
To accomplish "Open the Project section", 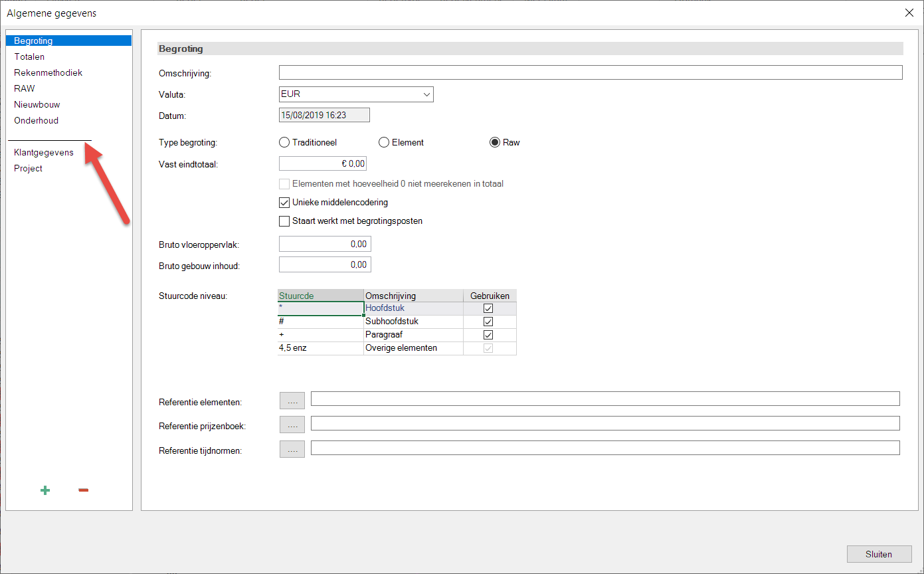I will click(29, 168).
